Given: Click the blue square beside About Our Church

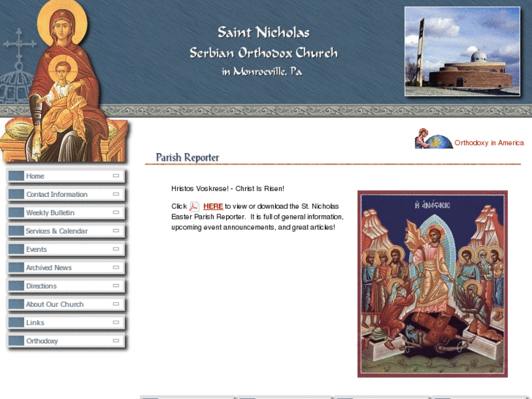Looking at the screenshot, I should pos(16,305).
